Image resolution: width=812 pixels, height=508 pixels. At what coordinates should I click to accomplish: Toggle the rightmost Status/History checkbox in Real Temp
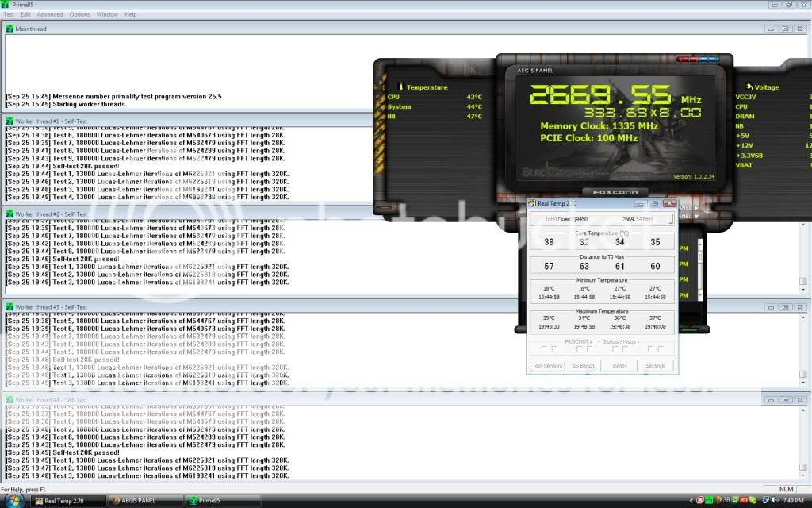(x=661, y=349)
